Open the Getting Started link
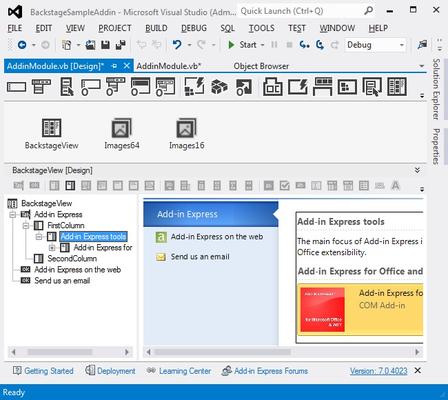Screen dimensions: 448x400 (43, 371)
